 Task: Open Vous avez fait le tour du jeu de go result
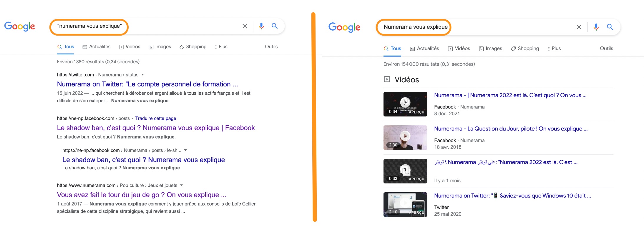142,195
